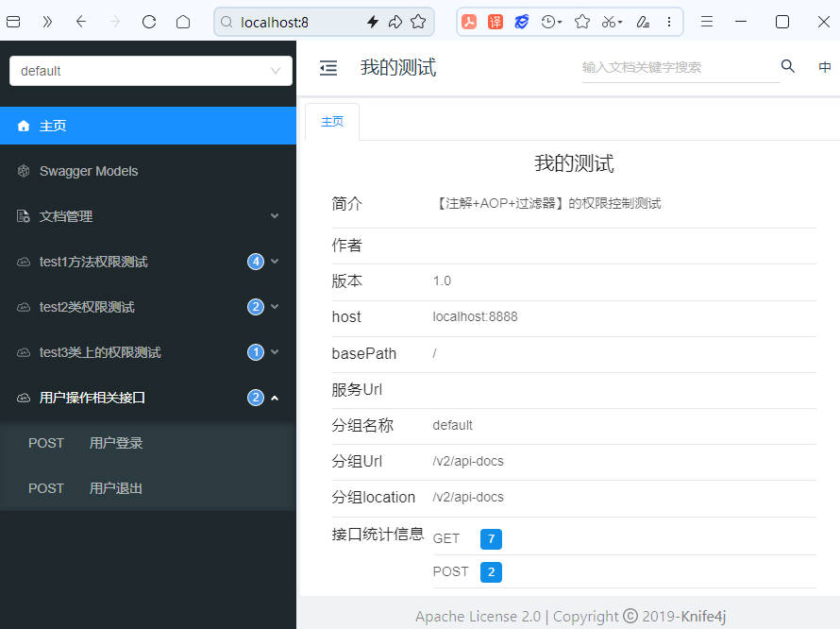Select the 主页 sidebar menu item
This screenshot has width=840, height=629.
point(148,126)
